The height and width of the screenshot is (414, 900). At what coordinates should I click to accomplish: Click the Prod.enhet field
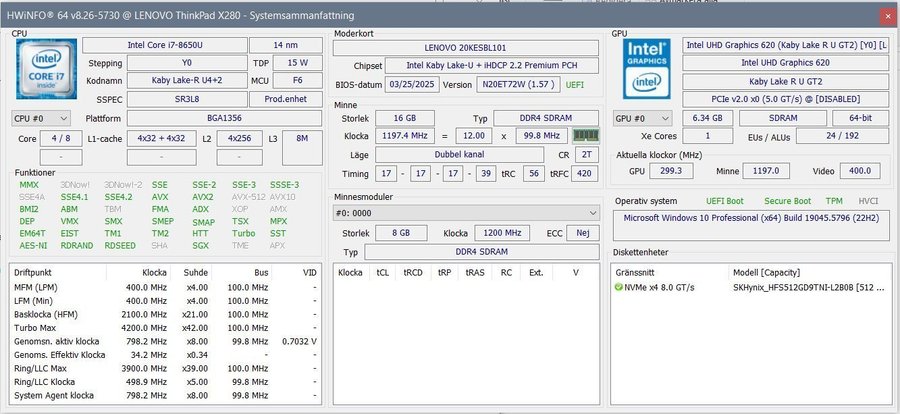(286, 99)
